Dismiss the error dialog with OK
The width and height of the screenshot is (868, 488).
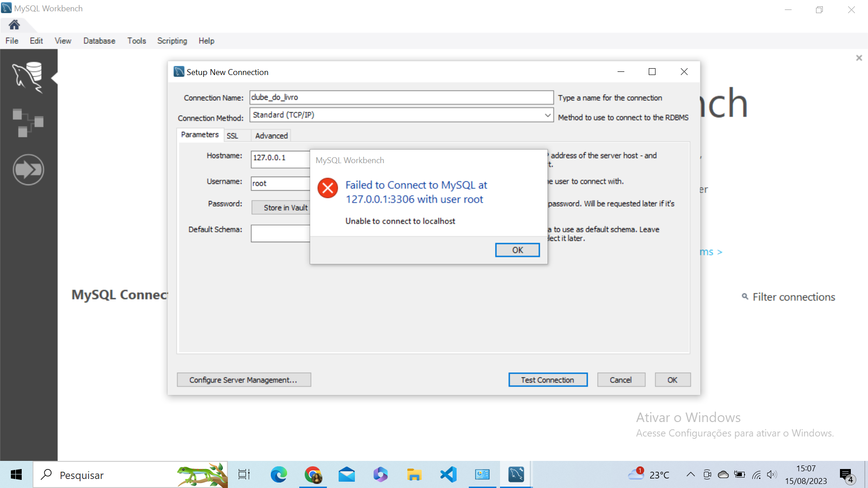tap(517, 250)
